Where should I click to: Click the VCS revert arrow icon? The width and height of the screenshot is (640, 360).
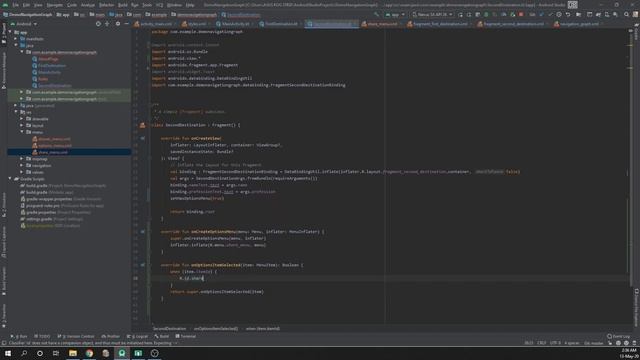tap(568, 14)
